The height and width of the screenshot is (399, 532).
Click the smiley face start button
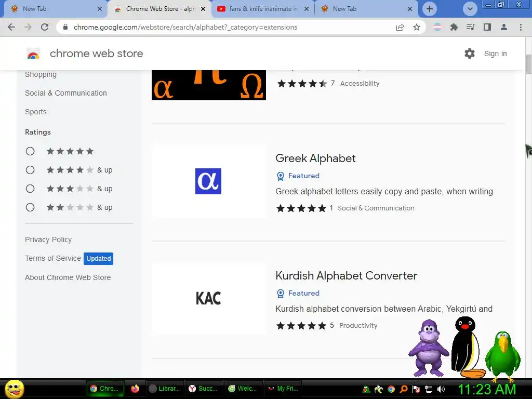[x=14, y=389]
